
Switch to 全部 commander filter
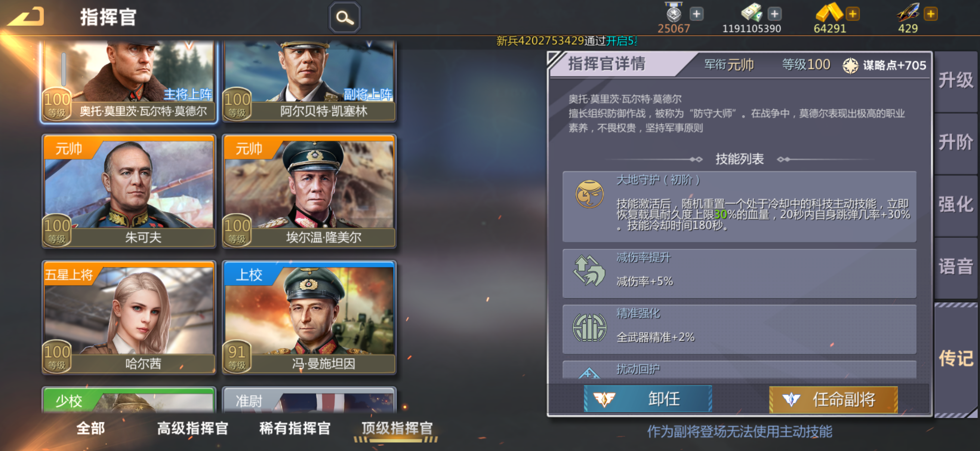click(x=90, y=429)
